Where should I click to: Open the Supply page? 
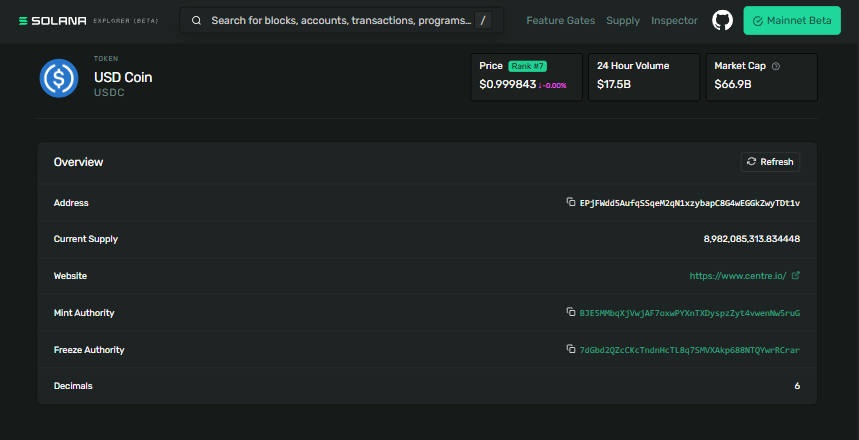(x=623, y=21)
